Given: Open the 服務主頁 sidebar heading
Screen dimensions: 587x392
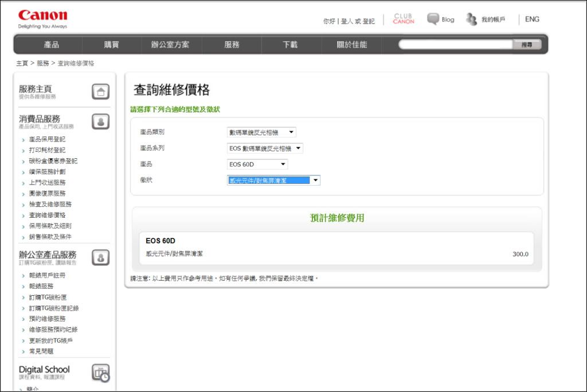Looking at the screenshot, I should [35, 89].
